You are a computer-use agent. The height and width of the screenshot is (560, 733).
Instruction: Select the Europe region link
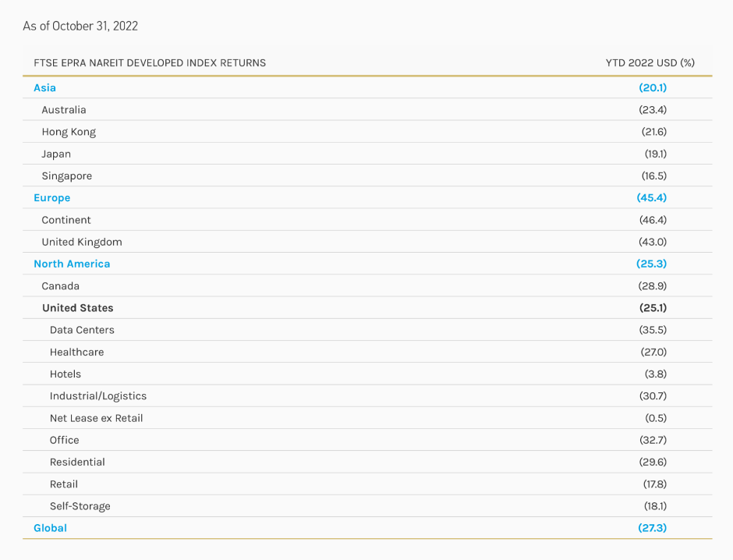[51, 197]
